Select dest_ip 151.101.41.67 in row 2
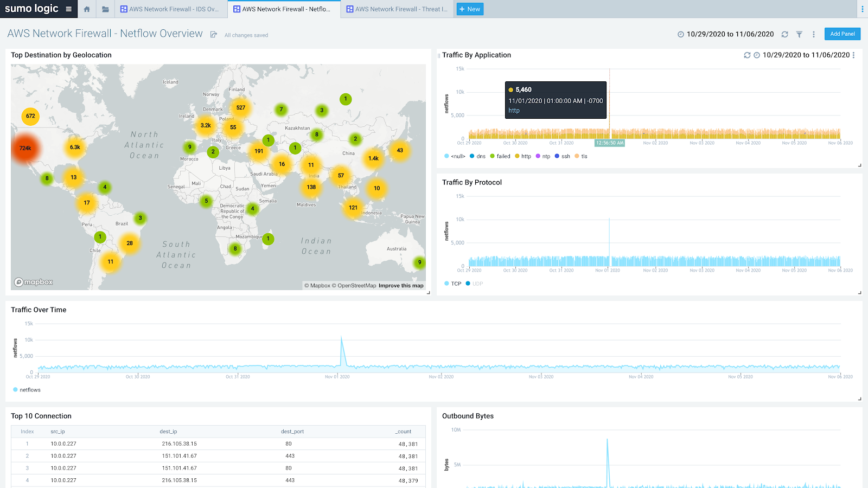The height and width of the screenshot is (488, 868). pos(179,456)
